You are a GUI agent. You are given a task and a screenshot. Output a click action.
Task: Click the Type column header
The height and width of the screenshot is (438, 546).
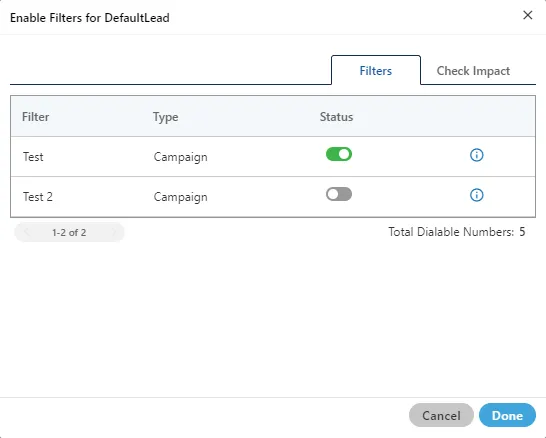(x=165, y=117)
